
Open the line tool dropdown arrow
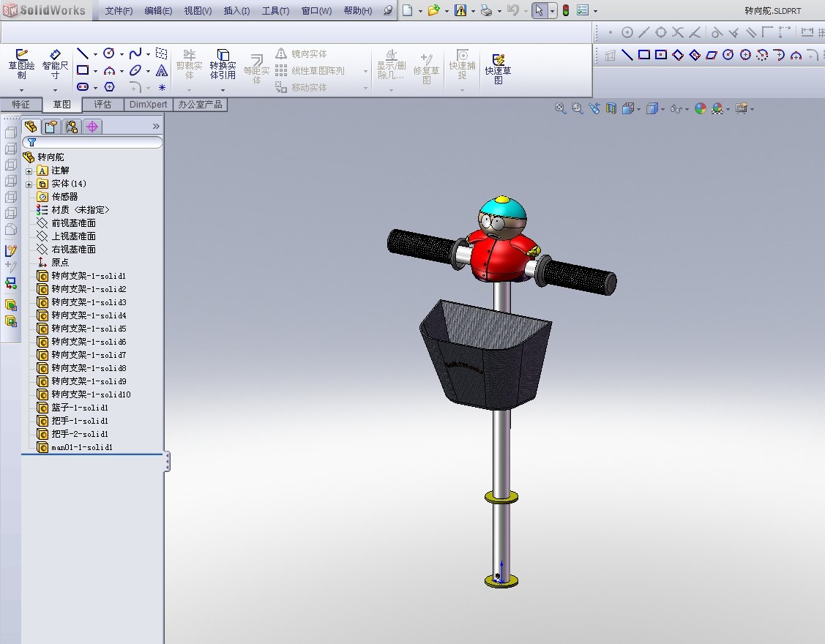95,54
